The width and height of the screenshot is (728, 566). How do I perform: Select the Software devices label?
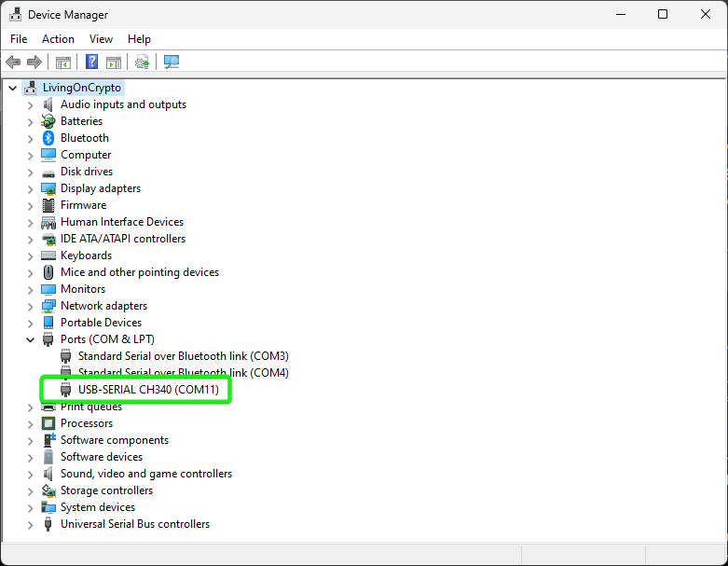click(102, 457)
